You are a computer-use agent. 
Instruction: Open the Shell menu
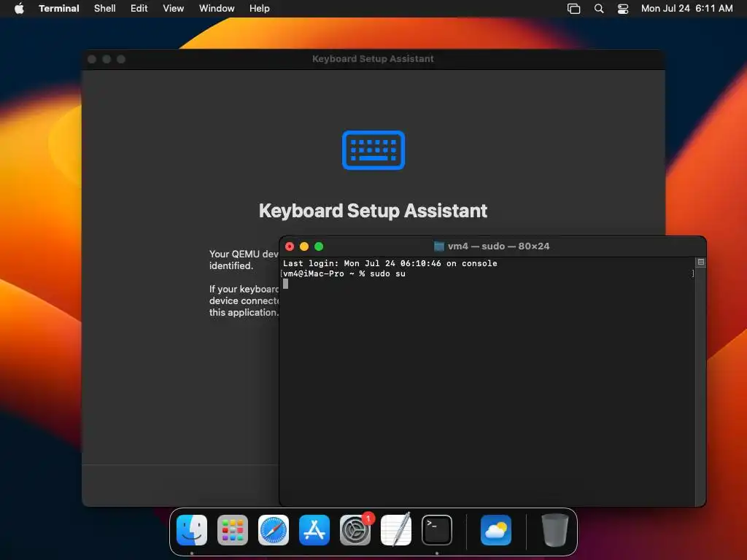click(x=105, y=8)
